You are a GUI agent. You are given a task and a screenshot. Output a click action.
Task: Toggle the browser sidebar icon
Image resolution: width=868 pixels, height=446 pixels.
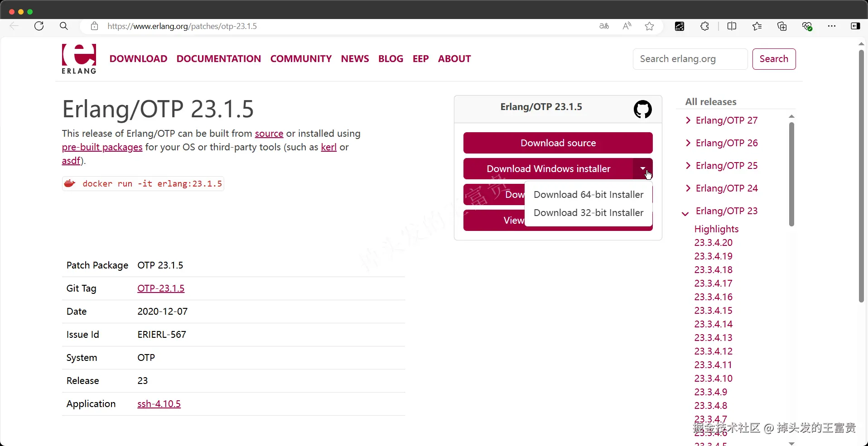point(855,26)
